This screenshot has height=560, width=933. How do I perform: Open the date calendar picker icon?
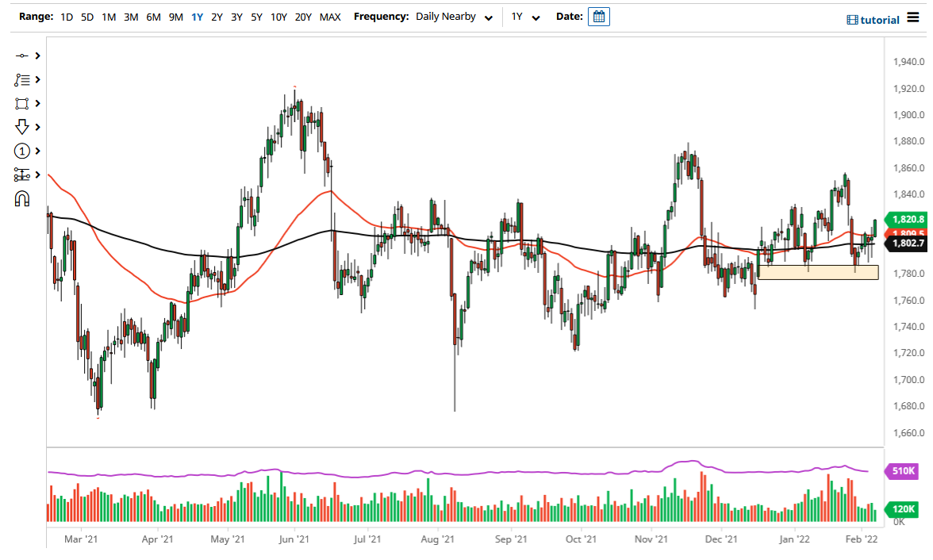pos(598,17)
